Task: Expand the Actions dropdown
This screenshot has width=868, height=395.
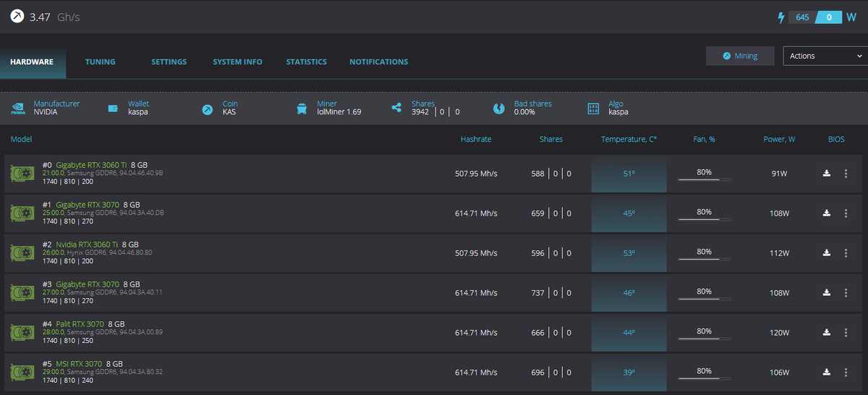Action: [x=825, y=56]
